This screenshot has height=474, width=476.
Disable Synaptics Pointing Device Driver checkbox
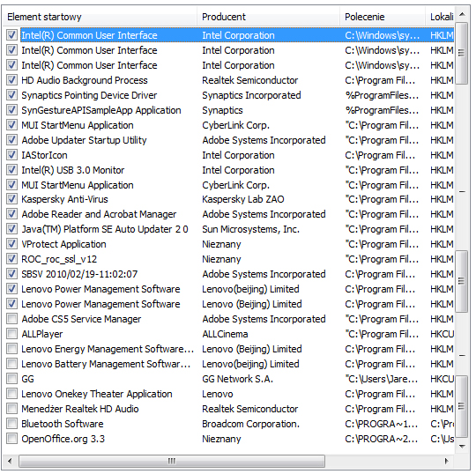pyautogui.click(x=11, y=95)
